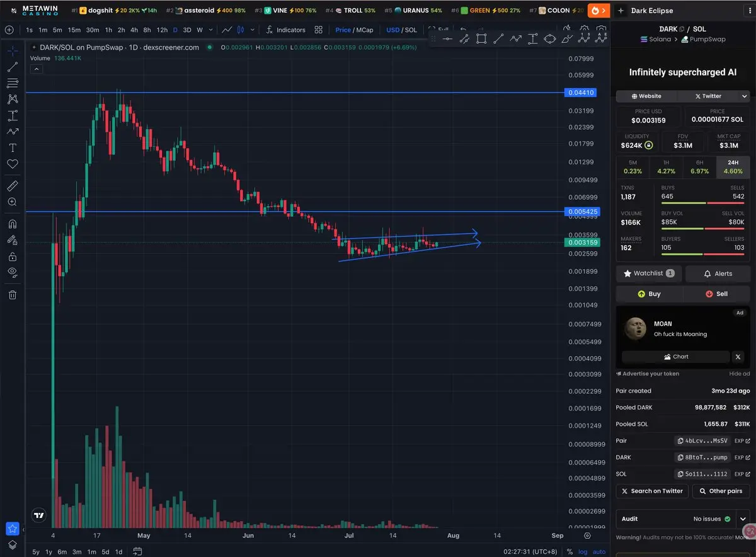Remove drawings with trash icon
This screenshot has height=557, width=756.
tap(12, 294)
